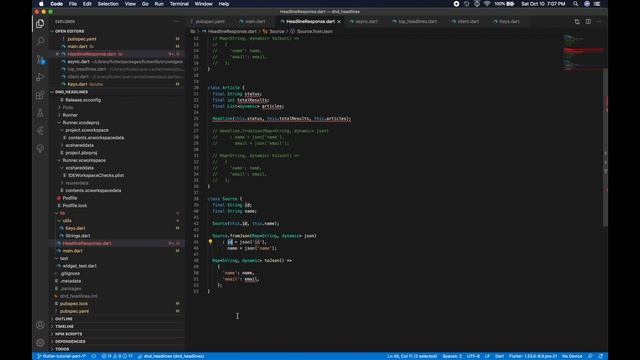Click Spaces: 2 indentation in the status bar
This screenshot has width=640, height=360.
452,356
